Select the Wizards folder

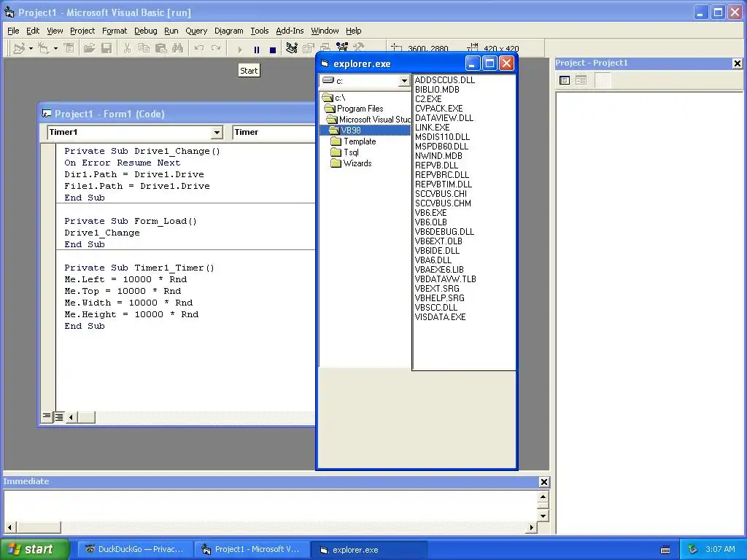[x=351, y=163]
